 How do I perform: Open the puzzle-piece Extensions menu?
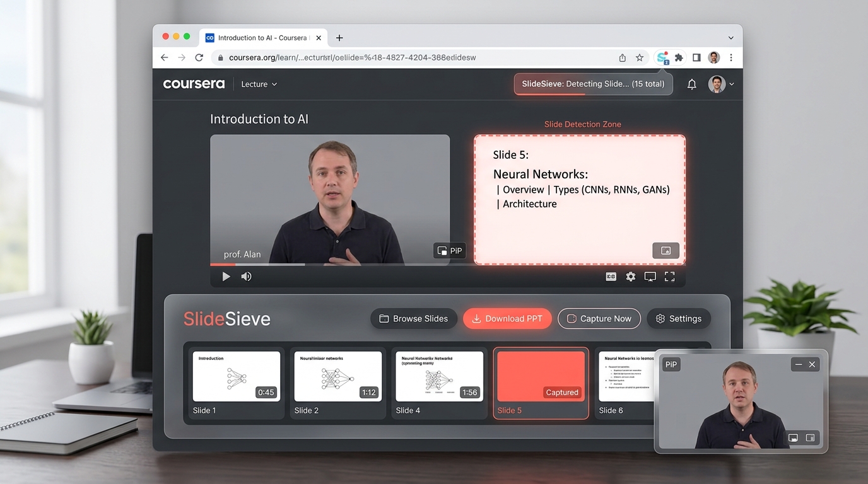[679, 57]
